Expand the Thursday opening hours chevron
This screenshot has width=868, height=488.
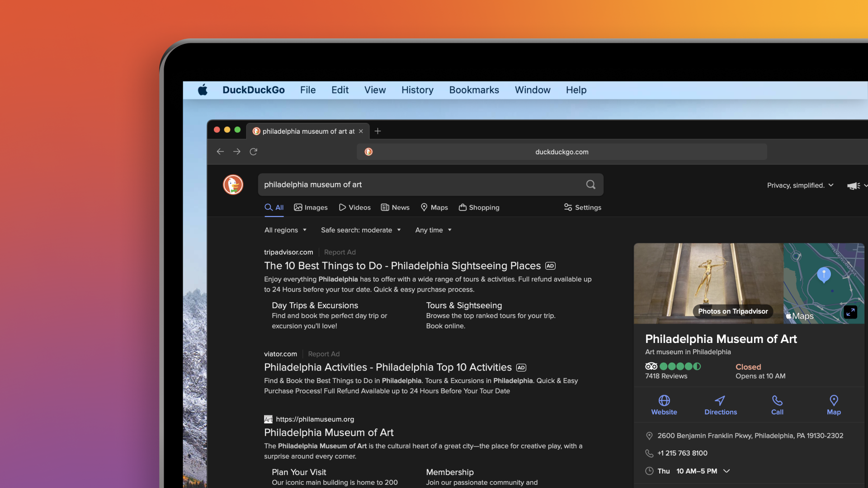(x=727, y=471)
